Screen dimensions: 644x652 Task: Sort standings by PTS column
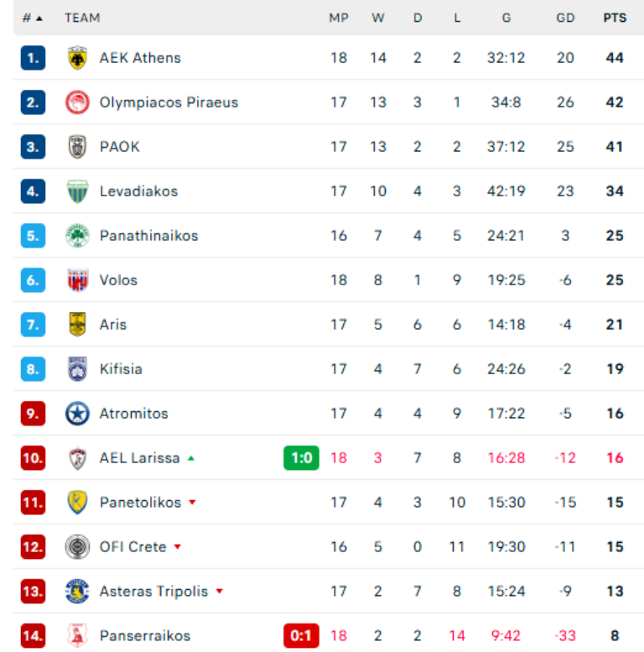615,18
